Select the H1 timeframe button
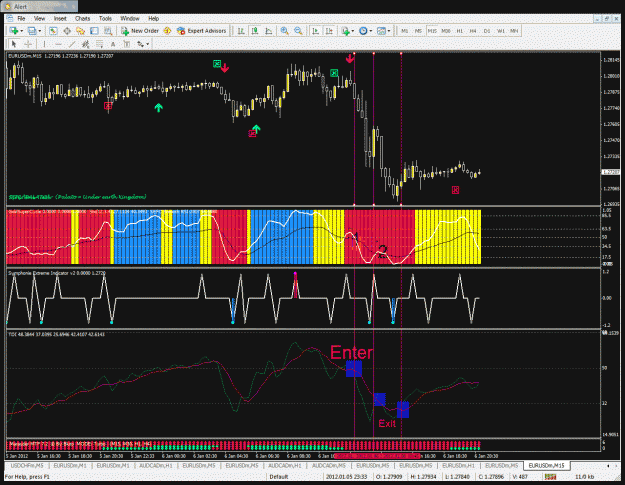The height and width of the screenshot is (485, 625). pyautogui.click(x=460, y=31)
